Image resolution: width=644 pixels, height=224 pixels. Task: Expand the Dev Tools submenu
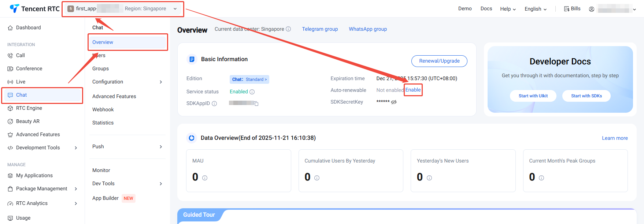click(161, 184)
